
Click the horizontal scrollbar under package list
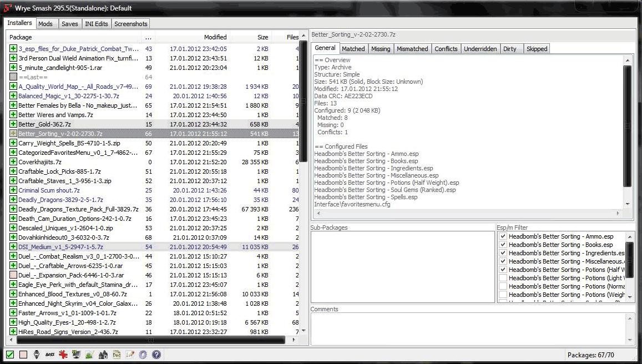click(150, 340)
